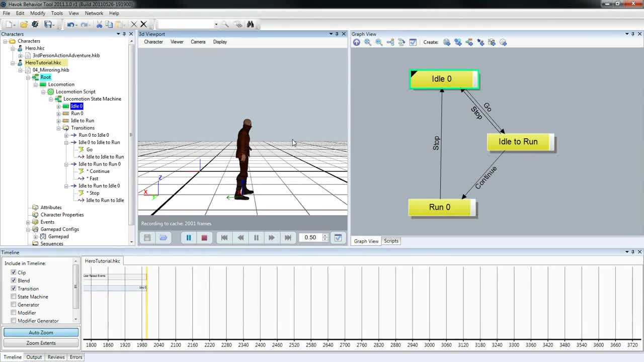Go up a level in Graph View
Image resolution: width=644 pixels, height=362 pixels.
click(x=357, y=42)
